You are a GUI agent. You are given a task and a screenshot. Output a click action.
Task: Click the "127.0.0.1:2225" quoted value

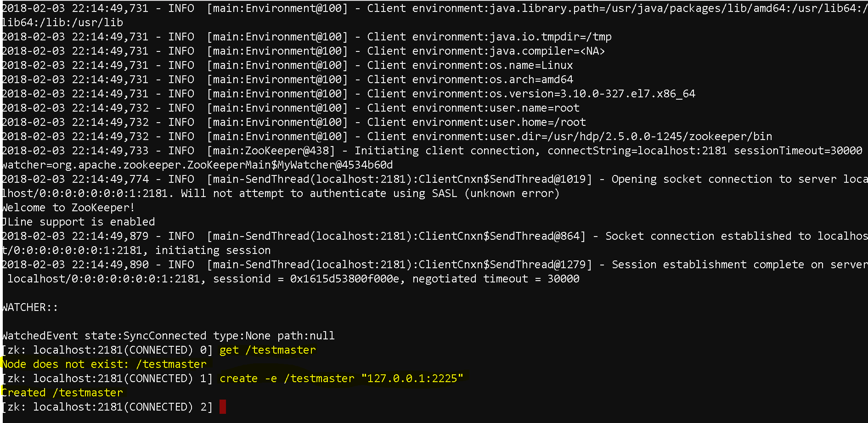412,378
